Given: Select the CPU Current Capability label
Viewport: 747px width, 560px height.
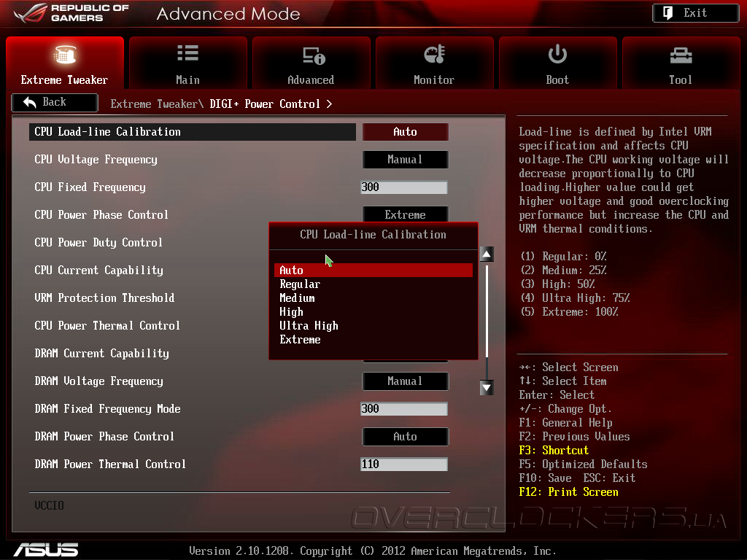Looking at the screenshot, I should click(x=98, y=270).
